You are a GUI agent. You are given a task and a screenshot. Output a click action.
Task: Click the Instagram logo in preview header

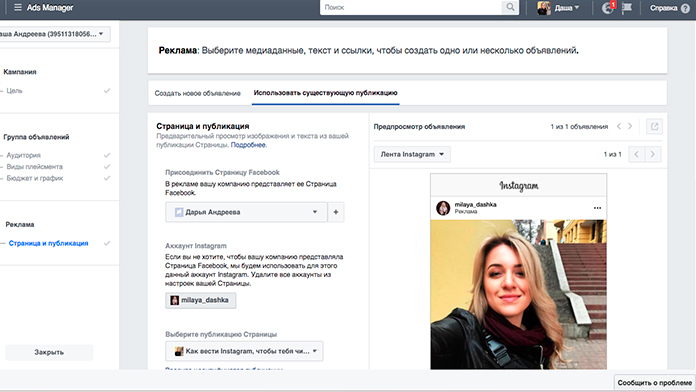[x=518, y=186]
